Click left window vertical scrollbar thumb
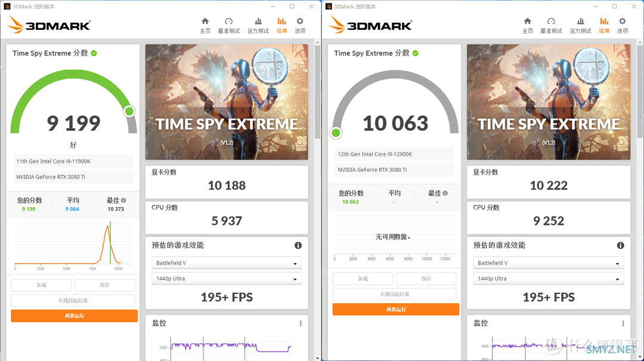This screenshot has height=361, width=644. tap(317, 91)
